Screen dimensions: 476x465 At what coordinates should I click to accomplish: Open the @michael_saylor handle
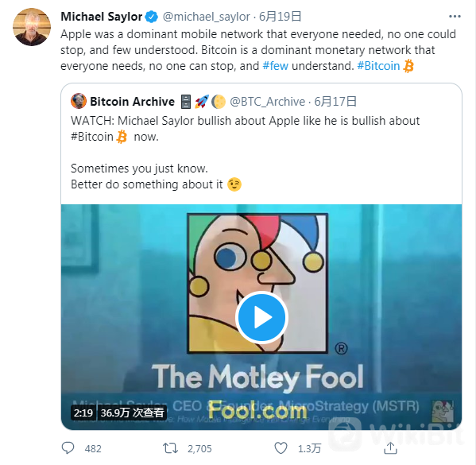[207, 17]
